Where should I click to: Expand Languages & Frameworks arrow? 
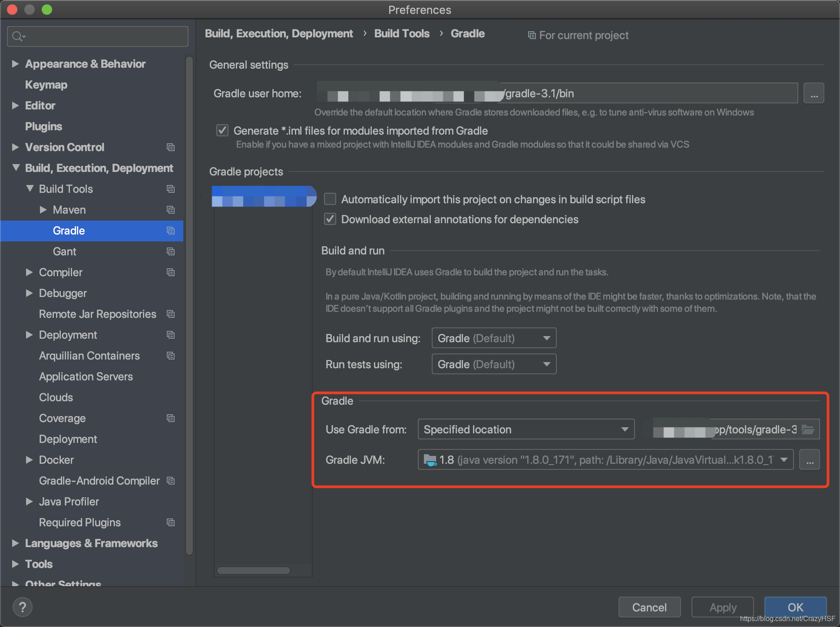[x=15, y=543]
